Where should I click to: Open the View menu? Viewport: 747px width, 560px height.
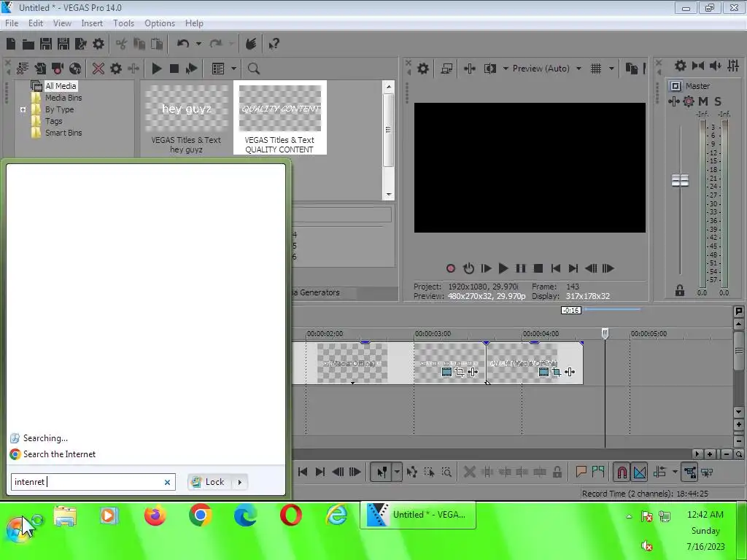pyautogui.click(x=62, y=23)
